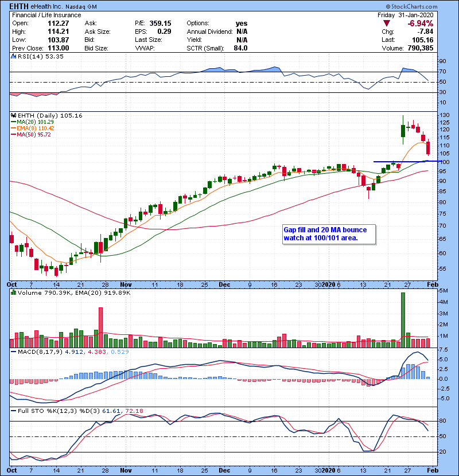Click the stochastic %D value 72.18
The height and width of the screenshot is (476, 459).
tap(134, 411)
